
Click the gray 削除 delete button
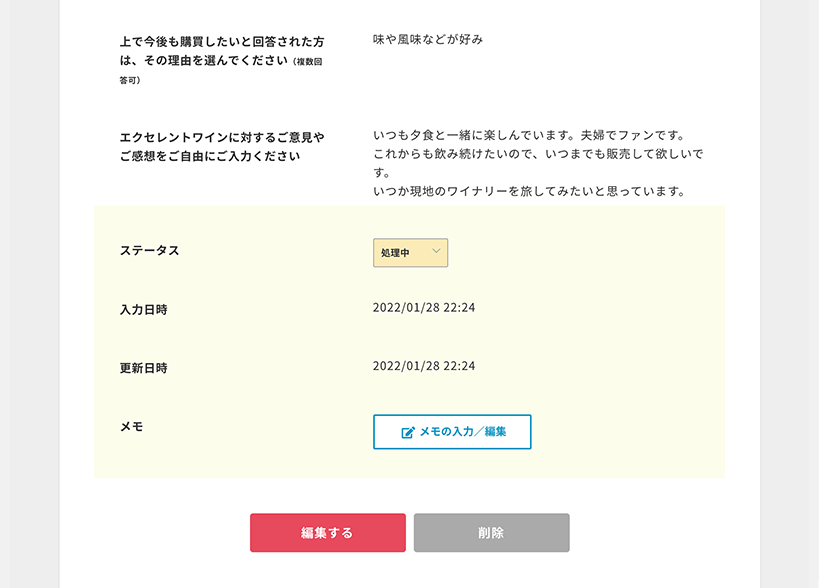pos(489,533)
